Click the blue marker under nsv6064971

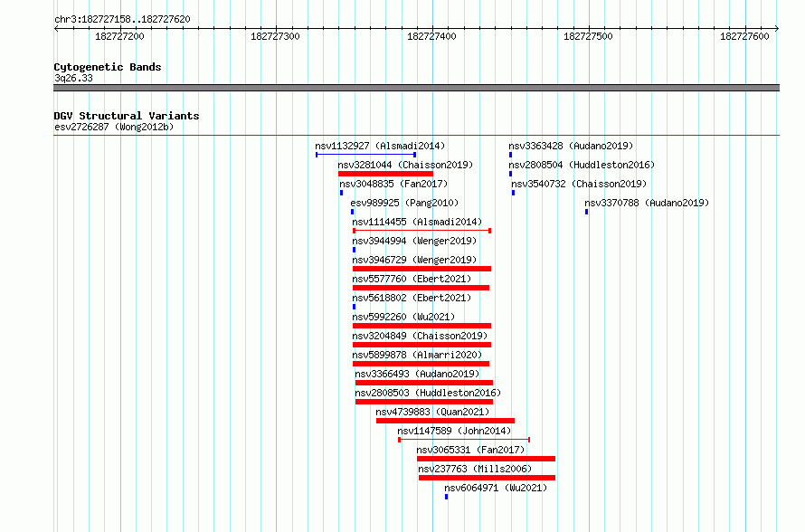(x=447, y=497)
